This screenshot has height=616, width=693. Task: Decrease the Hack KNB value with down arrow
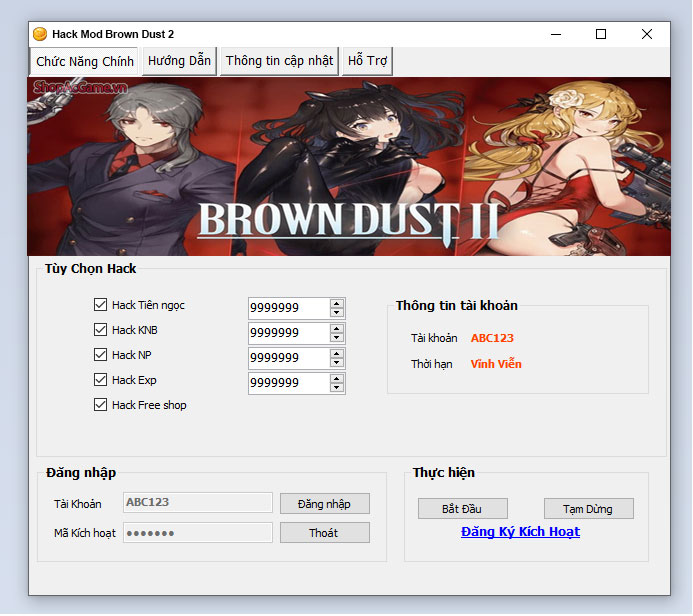click(337, 338)
